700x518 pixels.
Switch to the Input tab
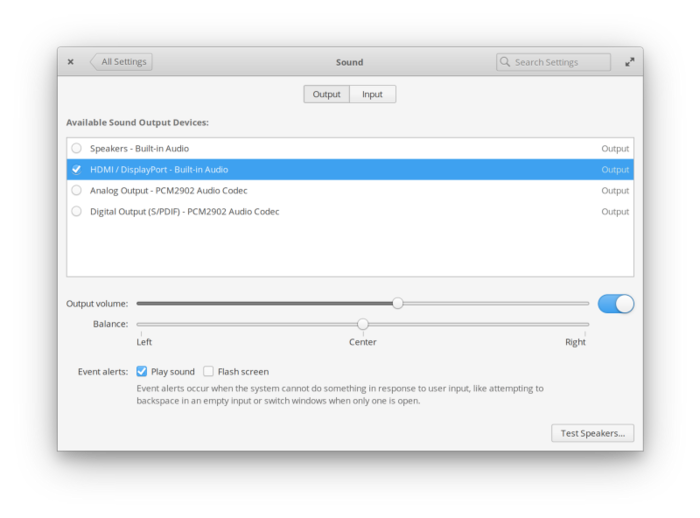[372, 94]
